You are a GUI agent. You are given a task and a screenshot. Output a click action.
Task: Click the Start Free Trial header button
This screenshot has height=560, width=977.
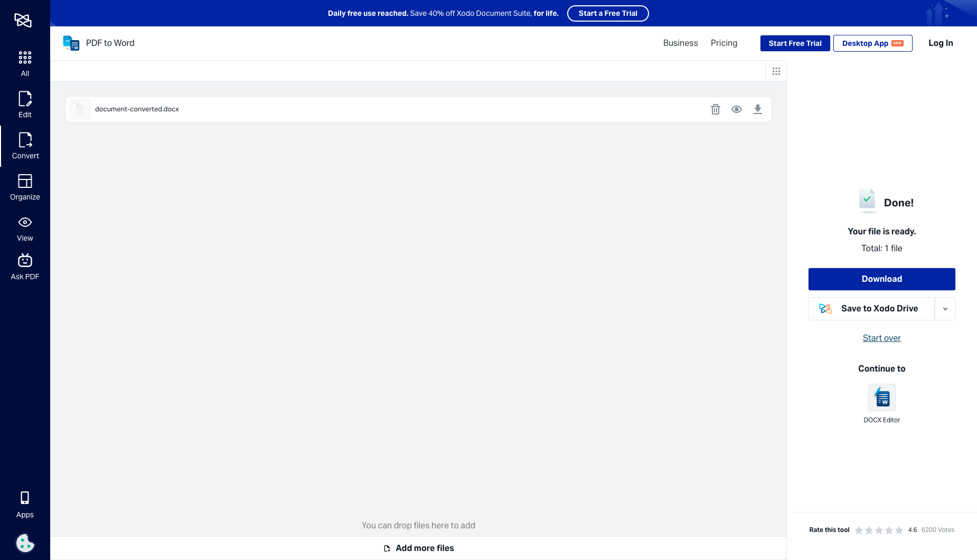pos(795,43)
